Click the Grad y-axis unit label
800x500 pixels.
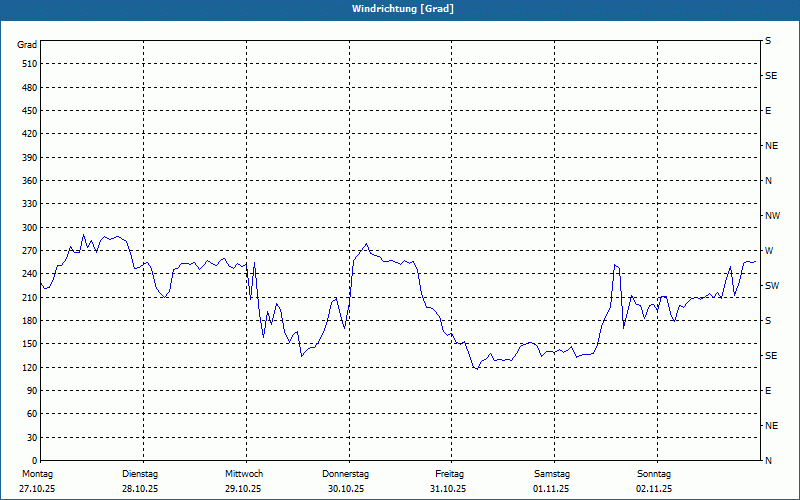coord(27,45)
